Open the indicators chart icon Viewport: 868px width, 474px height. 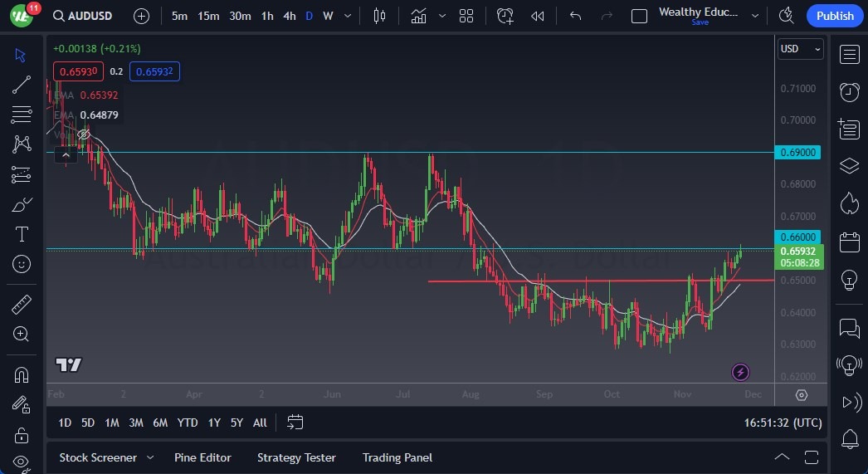(419, 16)
